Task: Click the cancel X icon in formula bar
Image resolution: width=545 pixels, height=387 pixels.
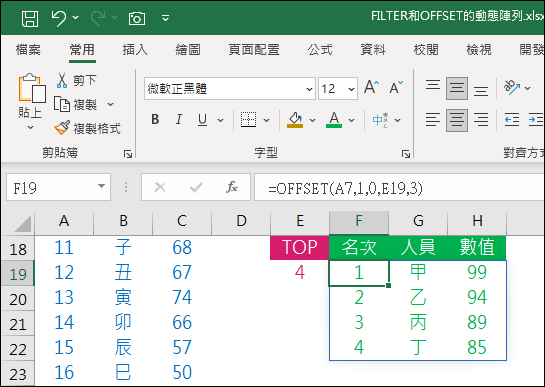Action: tap(160, 187)
